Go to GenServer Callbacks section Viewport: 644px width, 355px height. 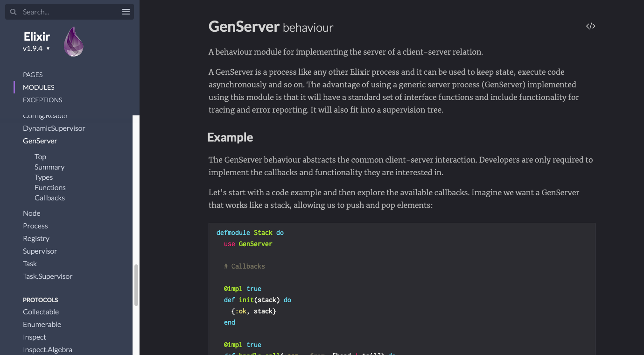coord(49,198)
